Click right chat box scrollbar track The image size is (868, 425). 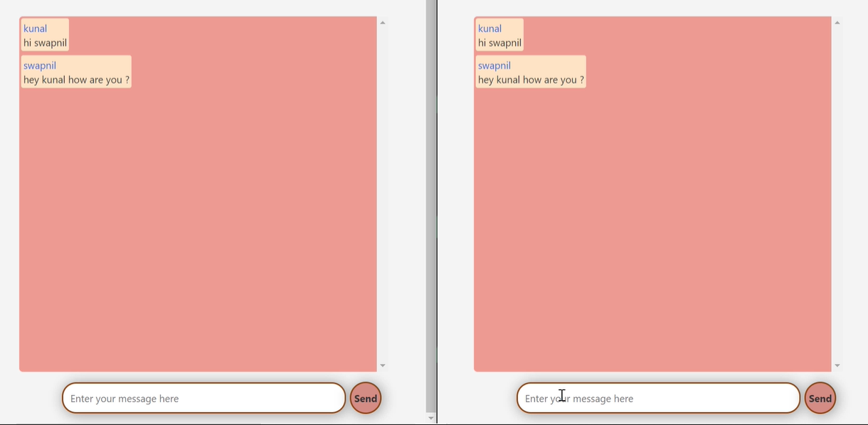tap(837, 192)
